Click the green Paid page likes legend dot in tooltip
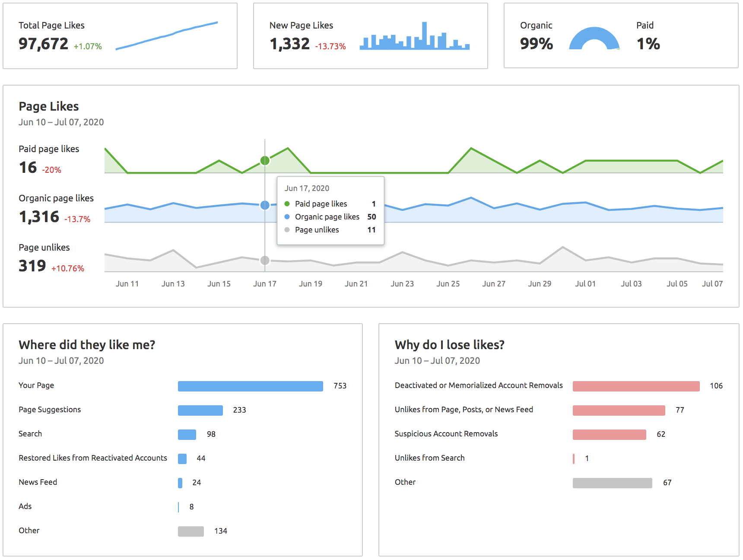 pyautogui.click(x=287, y=204)
